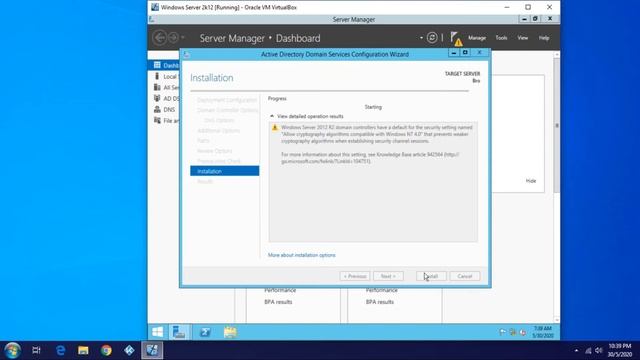This screenshot has height=360, width=640.
Task: Select Local Server icon in sidebar
Action: pos(157,76)
